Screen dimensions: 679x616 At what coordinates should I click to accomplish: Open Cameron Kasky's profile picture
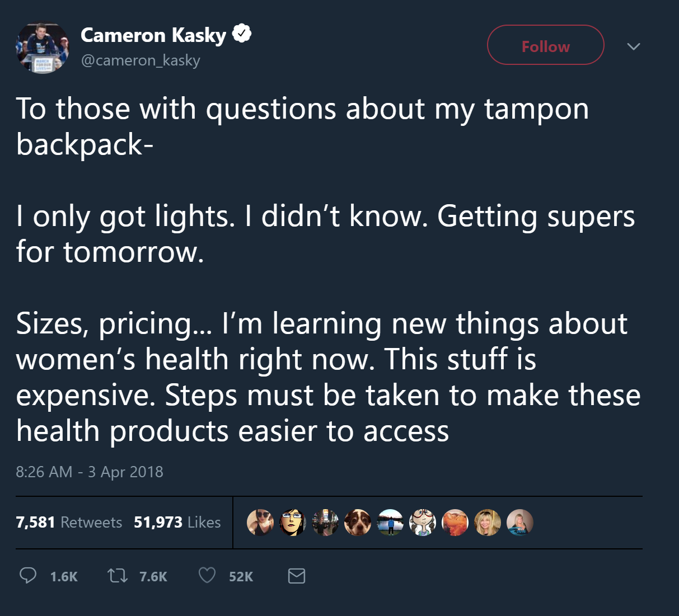point(43,48)
